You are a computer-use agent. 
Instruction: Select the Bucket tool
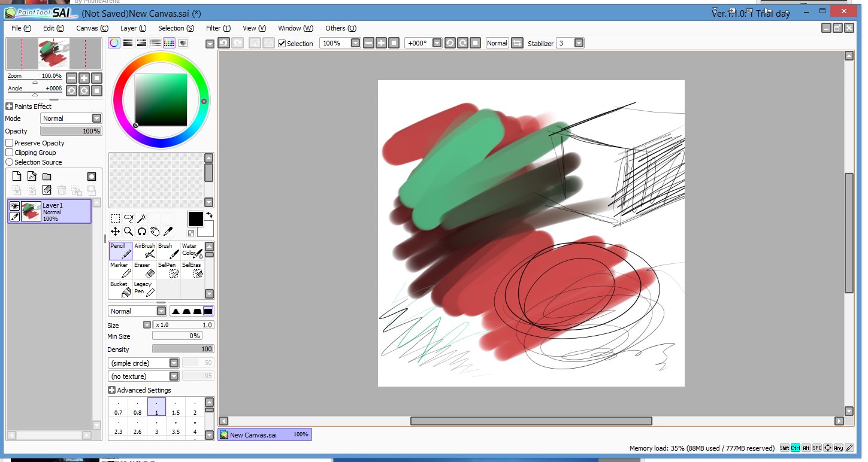[121, 289]
